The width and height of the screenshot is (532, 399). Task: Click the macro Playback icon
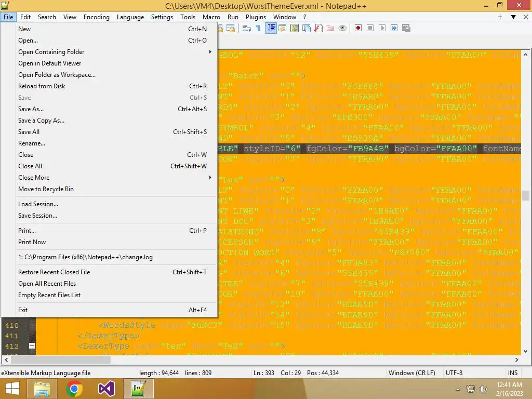(x=382, y=28)
